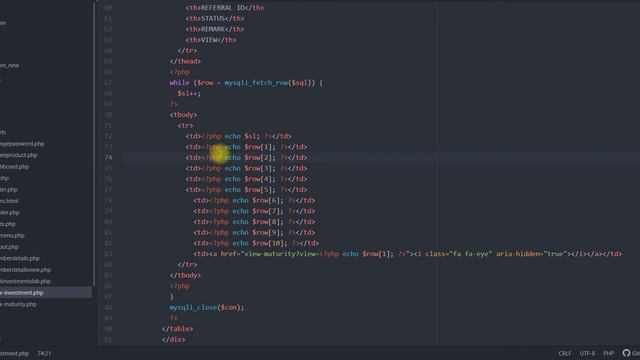The image size is (640, 360).
Task: Open the file ending in mberdetailsview.php
Action: [25, 270]
